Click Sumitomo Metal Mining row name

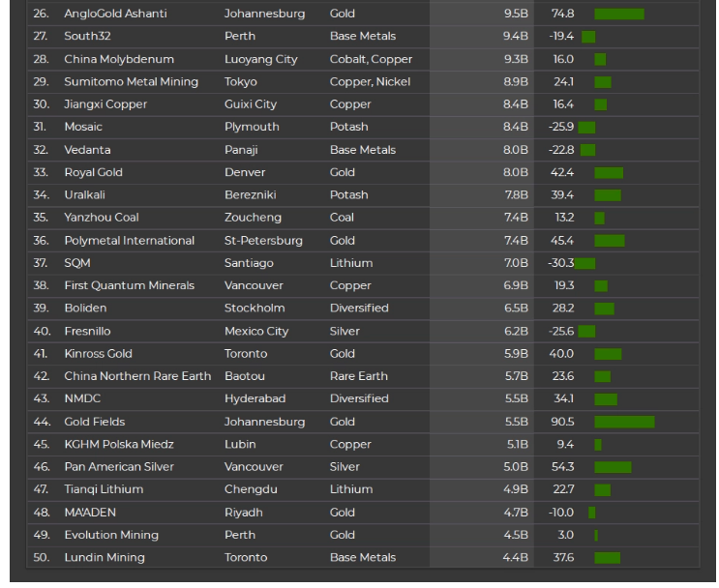click(x=132, y=81)
